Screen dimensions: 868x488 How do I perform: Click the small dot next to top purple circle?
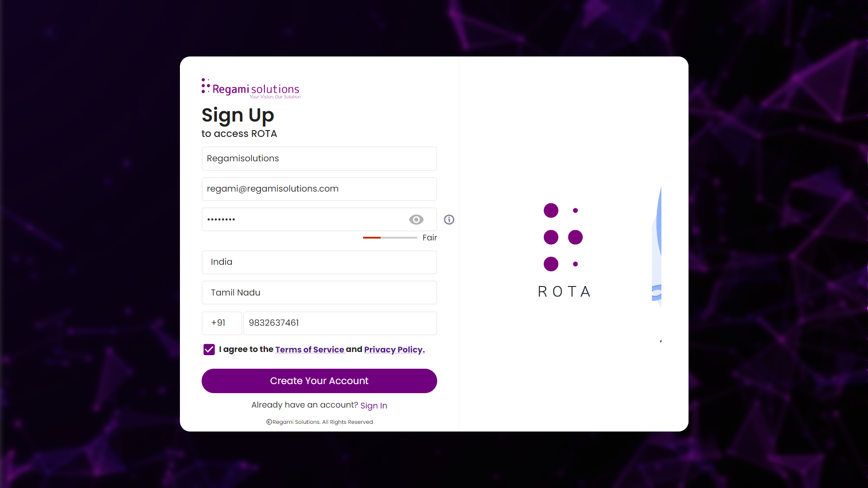(x=575, y=211)
